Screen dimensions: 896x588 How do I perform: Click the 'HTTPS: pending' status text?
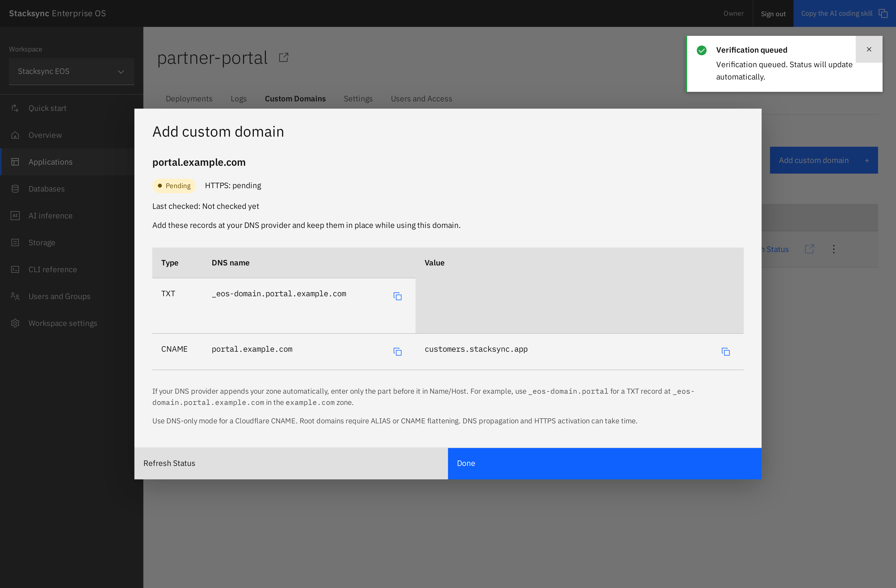(233, 186)
